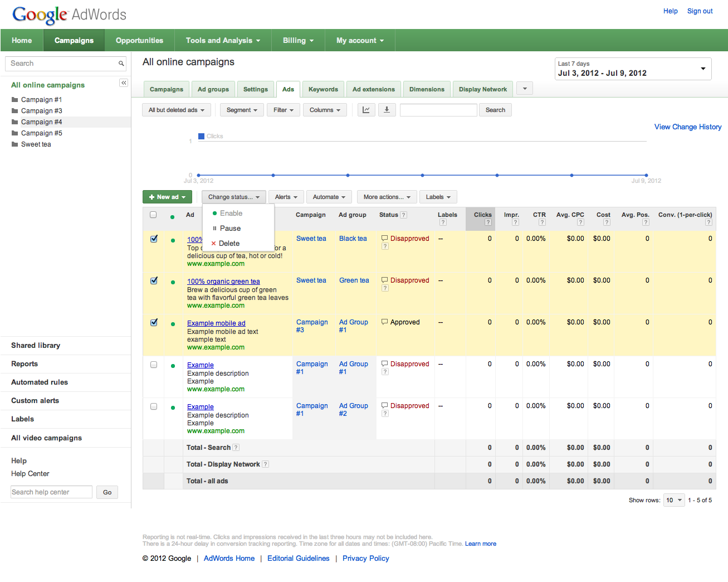Switch to the Dimensions tab
The width and height of the screenshot is (728, 582).
coord(427,89)
